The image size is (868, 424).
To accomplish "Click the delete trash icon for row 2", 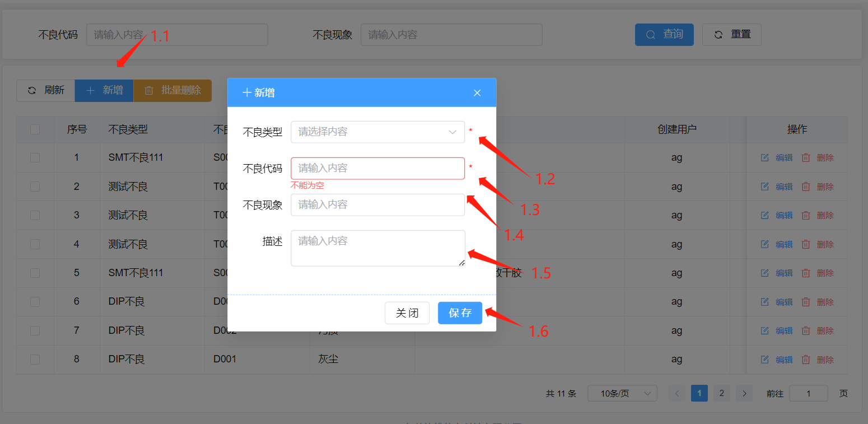I will coord(806,187).
